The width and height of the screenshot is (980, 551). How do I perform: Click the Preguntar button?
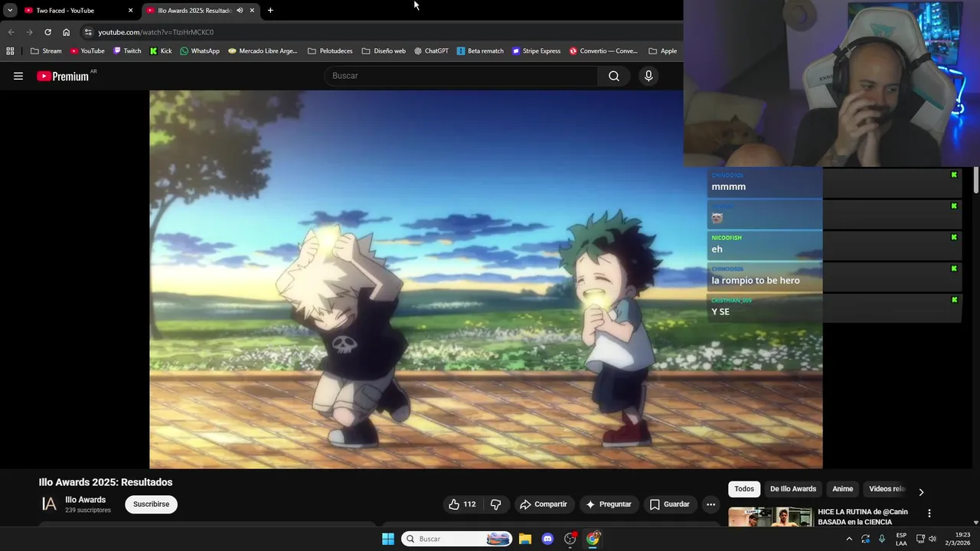[609, 504]
